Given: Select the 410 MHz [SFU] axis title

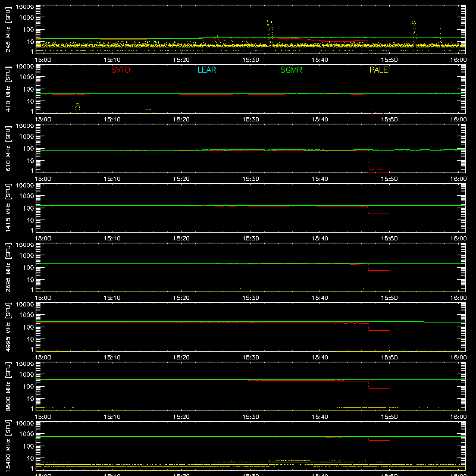Looking at the screenshot, I should 8,89.
